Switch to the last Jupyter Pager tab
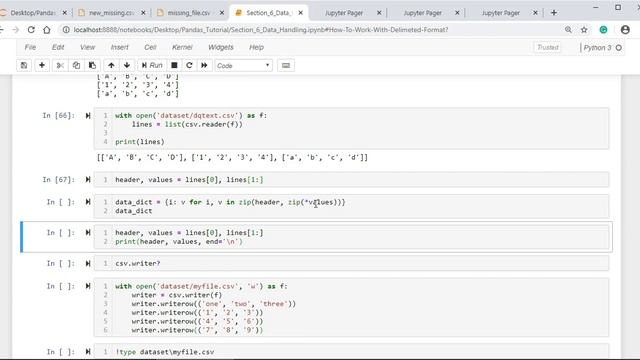 [x=500, y=13]
